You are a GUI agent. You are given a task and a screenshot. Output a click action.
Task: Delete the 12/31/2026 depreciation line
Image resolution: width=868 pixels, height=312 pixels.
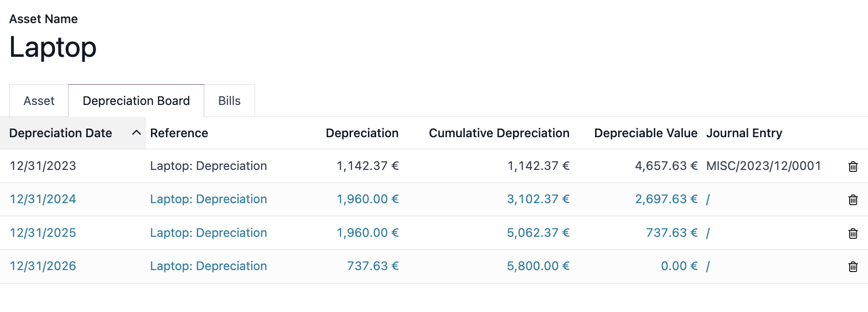pos(853,267)
